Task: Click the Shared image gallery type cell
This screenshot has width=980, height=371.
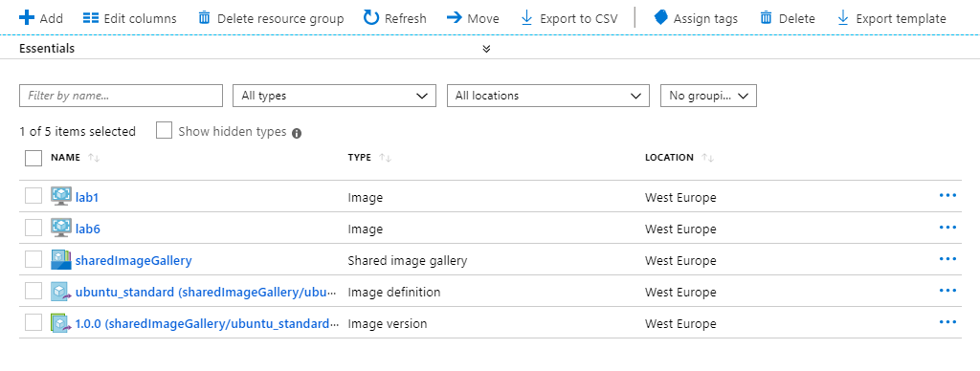Action: (x=408, y=260)
